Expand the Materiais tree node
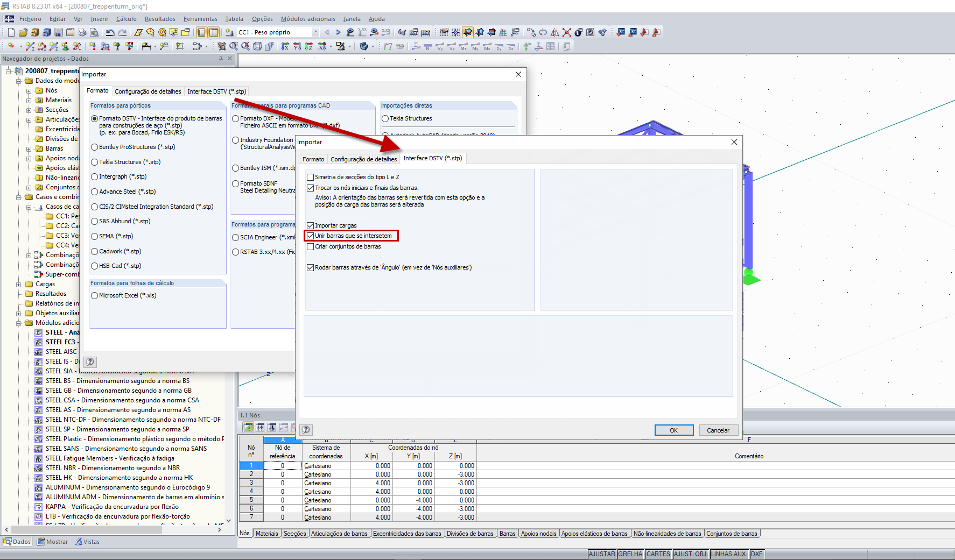Viewport: 955px width, 560px height. click(29, 100)
